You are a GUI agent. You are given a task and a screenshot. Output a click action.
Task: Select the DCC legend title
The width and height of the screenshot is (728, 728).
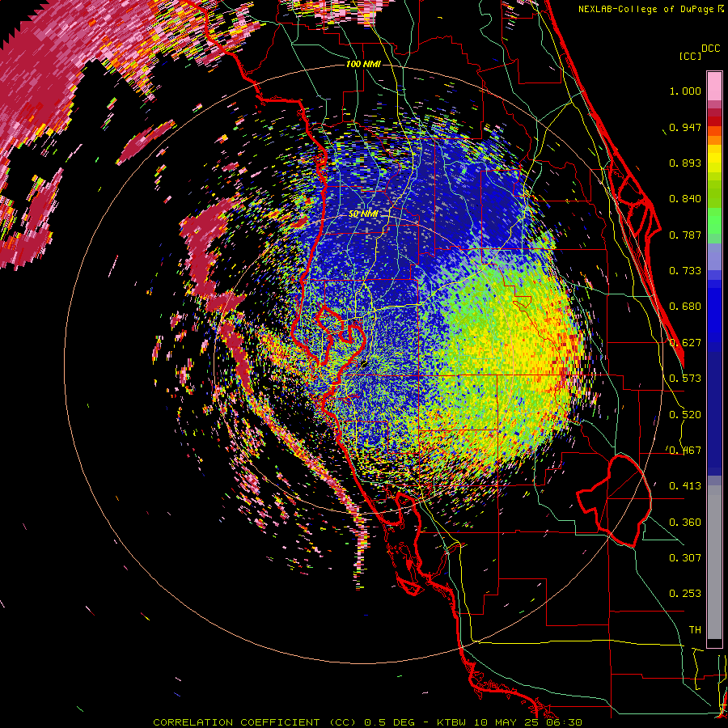click(x=710, y=49)
